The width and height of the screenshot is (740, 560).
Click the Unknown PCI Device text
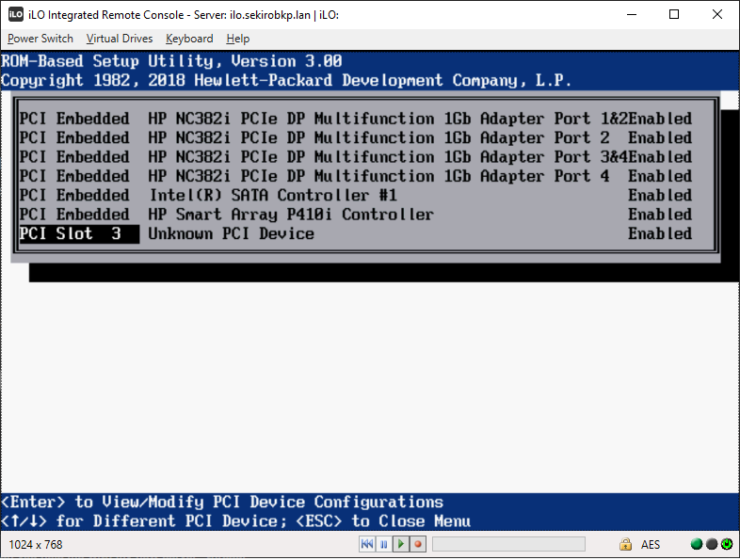click(x=232, y=234)
